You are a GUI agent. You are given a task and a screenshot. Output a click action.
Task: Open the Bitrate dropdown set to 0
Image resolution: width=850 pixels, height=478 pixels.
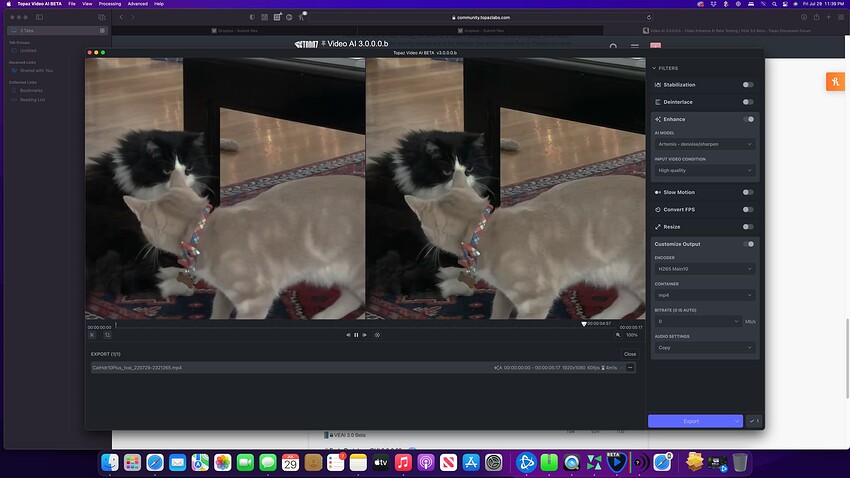[x=697, y=321]
